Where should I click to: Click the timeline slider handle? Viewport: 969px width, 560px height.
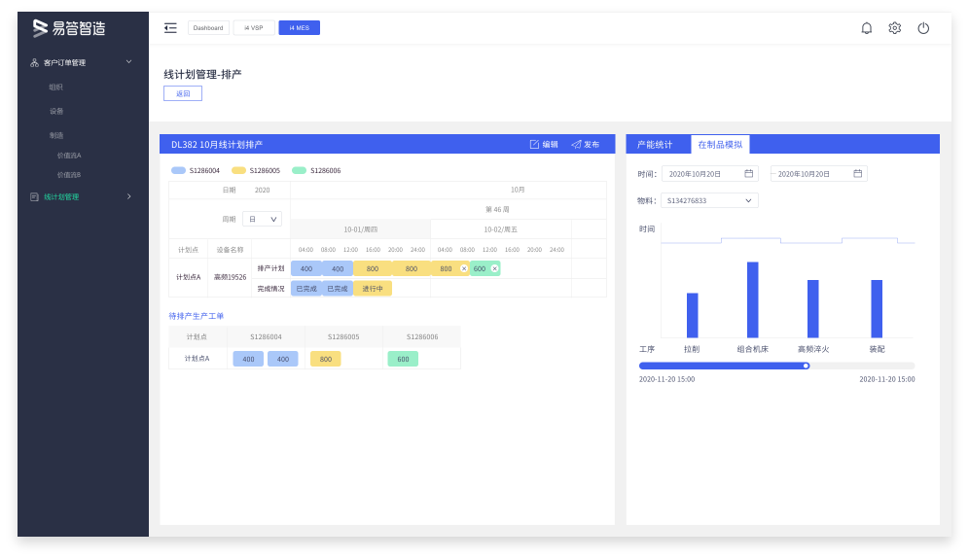point(806,367)
